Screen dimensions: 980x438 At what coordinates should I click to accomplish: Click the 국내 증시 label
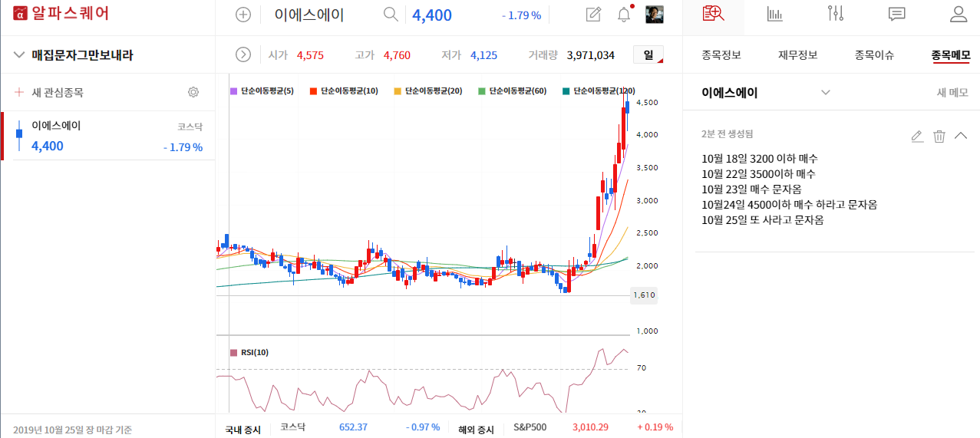[243, 430]
